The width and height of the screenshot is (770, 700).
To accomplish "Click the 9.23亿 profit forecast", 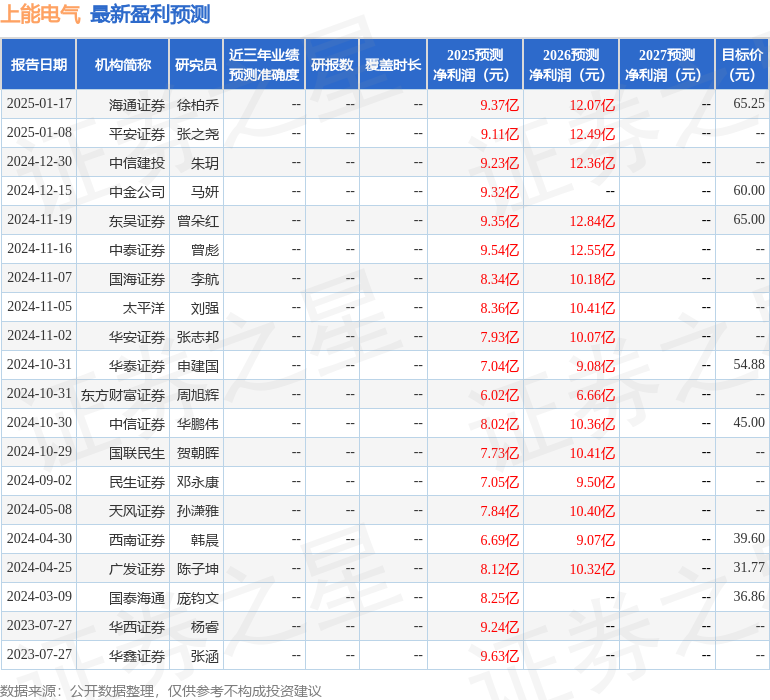I will click(x=499, y=163).
